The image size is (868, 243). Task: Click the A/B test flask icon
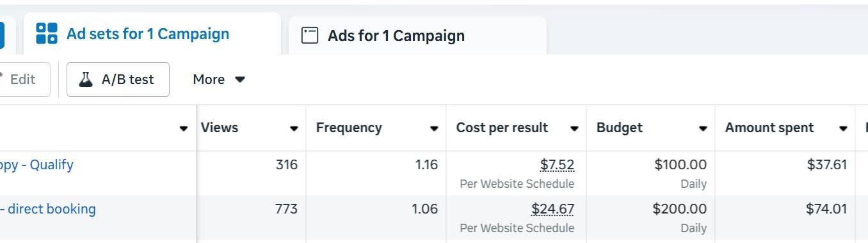(85, 80)
